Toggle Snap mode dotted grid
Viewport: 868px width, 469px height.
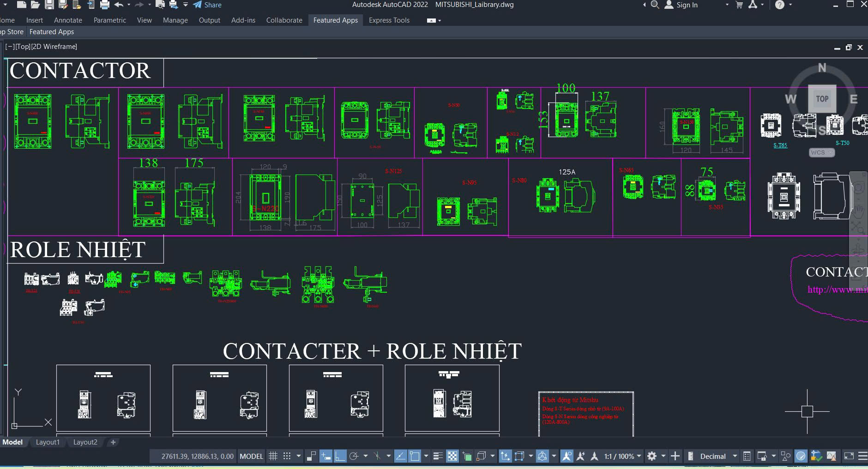point(287,456)
